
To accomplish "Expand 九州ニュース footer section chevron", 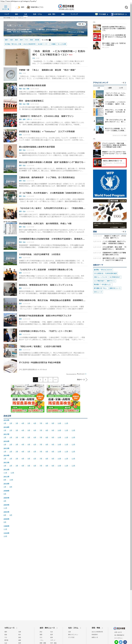I will click(x=17, y=628).
